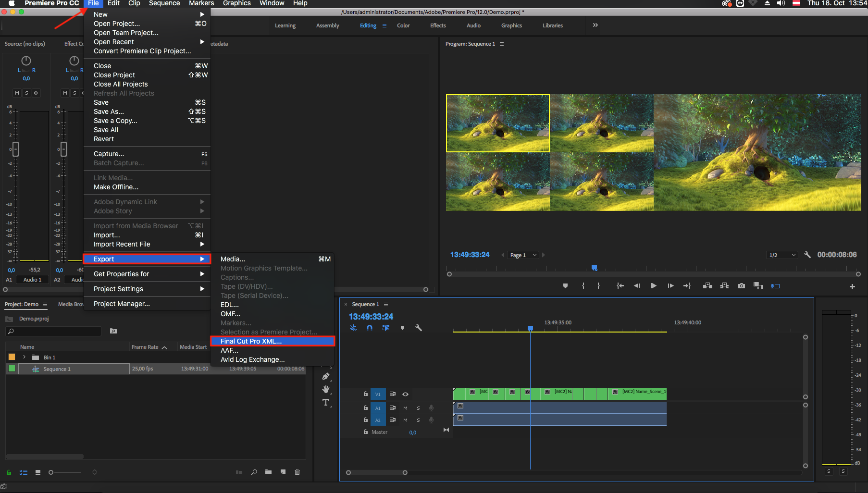Toggle nest sequences insert mode icon

pyautogui.click(x=353, y=328)
